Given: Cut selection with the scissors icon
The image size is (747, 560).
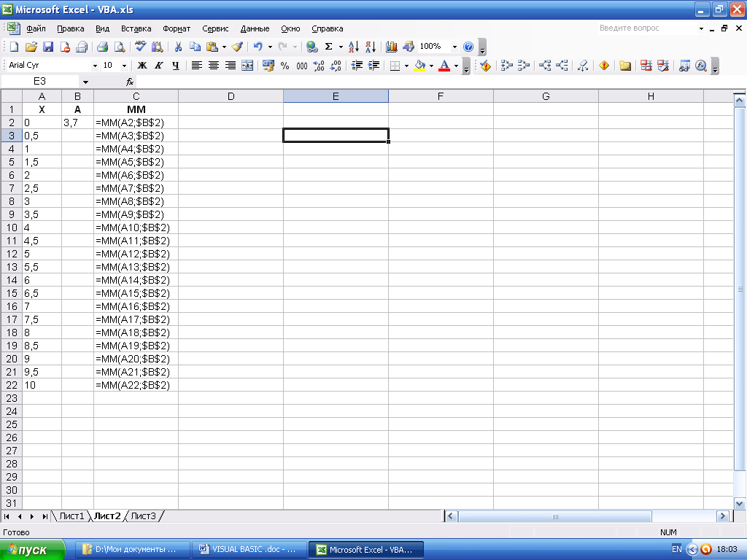Looking at the screenshot, I should pyautogui.click(x=178, y=47).
